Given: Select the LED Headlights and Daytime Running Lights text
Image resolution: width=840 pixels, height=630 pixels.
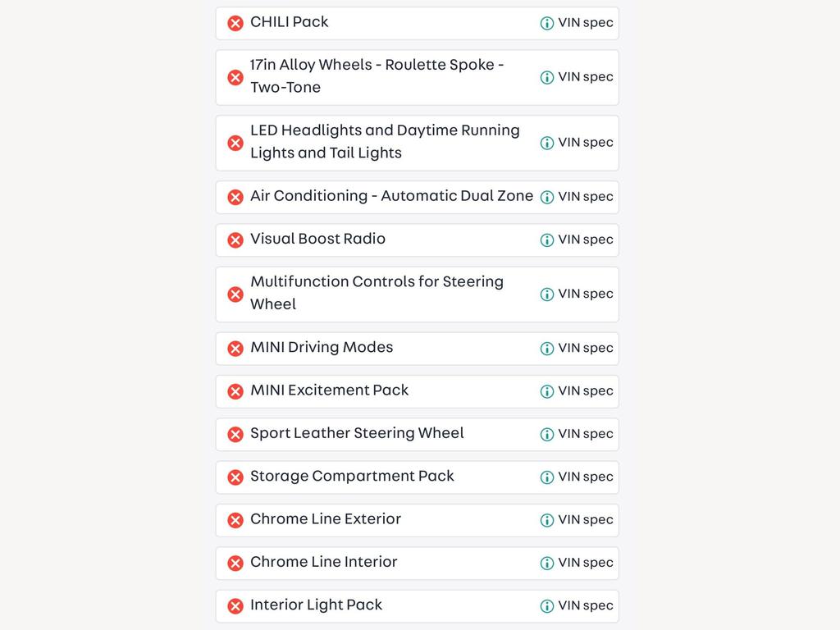Looking at the screenshot, I should [385, 141].
